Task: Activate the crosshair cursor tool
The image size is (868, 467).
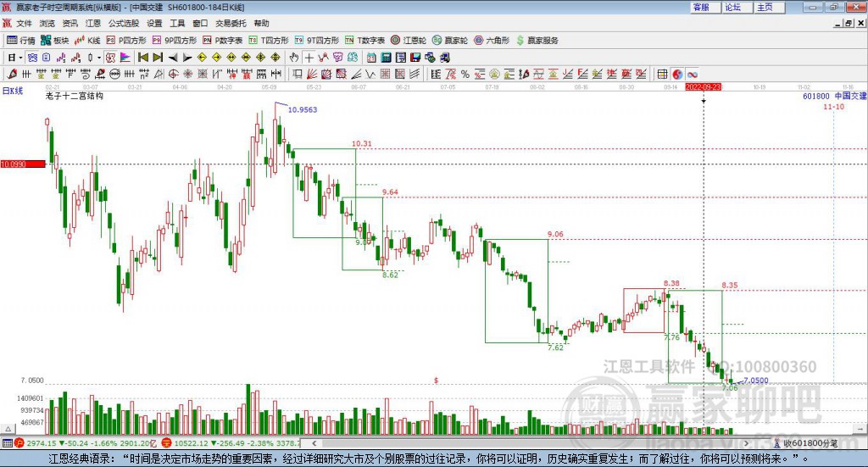Action: point(309,58)
